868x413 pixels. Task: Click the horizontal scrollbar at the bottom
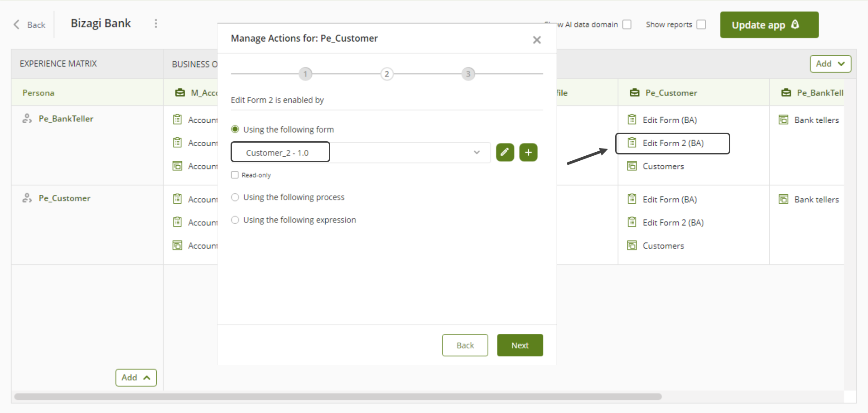(338, 397)
